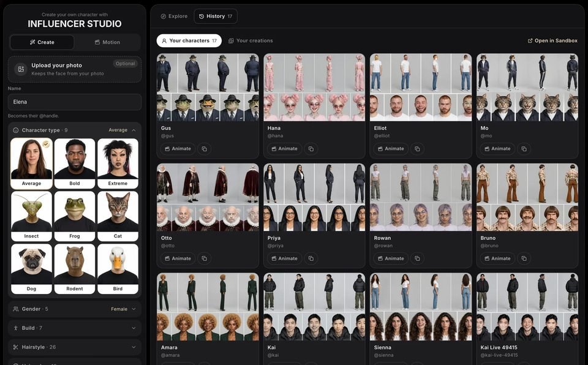The image size is (588, 365).
Task: Switch to the Create tab
Action: 42,42
